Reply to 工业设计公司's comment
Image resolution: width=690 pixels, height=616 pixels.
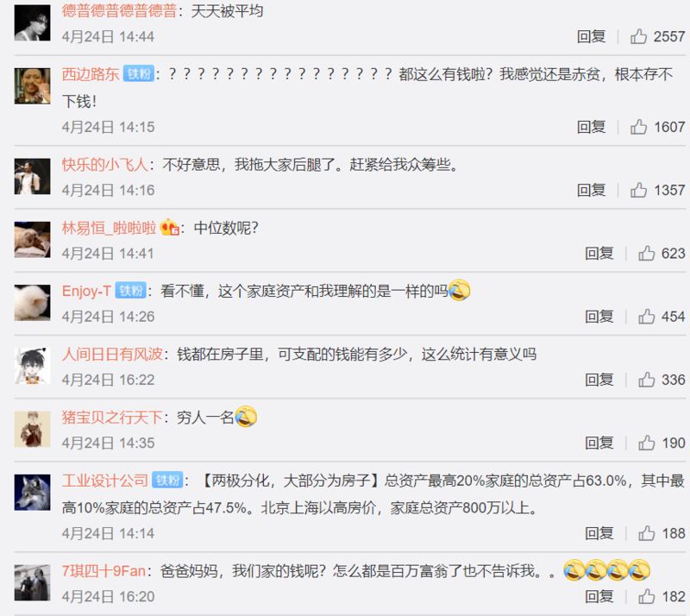point(599,534)
